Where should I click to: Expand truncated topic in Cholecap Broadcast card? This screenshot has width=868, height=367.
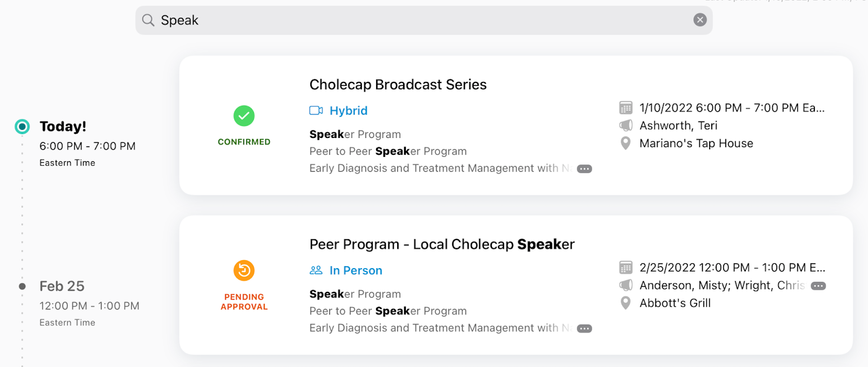tap(584, 169)
